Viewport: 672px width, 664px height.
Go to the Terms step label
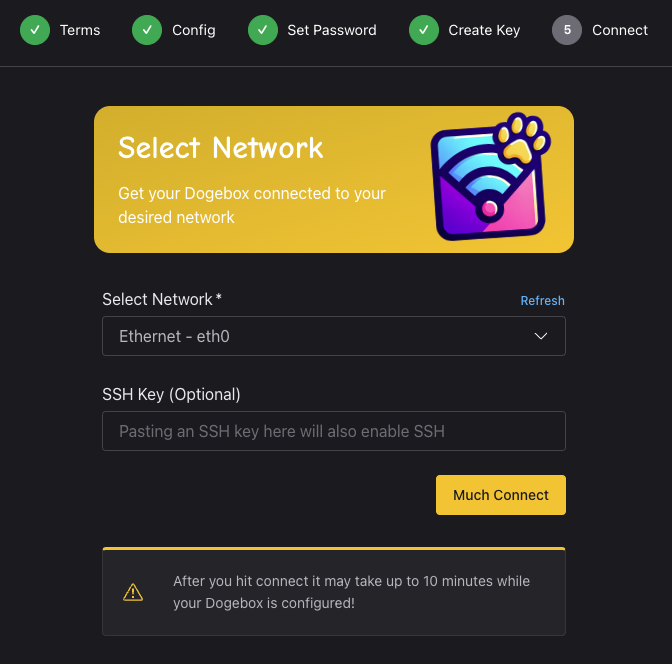(x=80, y=30)
